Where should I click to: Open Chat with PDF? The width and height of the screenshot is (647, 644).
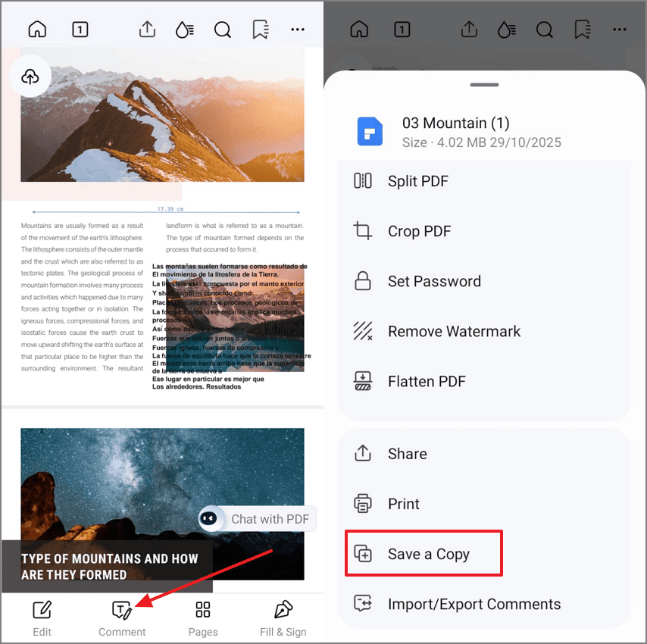coord(258,519)
